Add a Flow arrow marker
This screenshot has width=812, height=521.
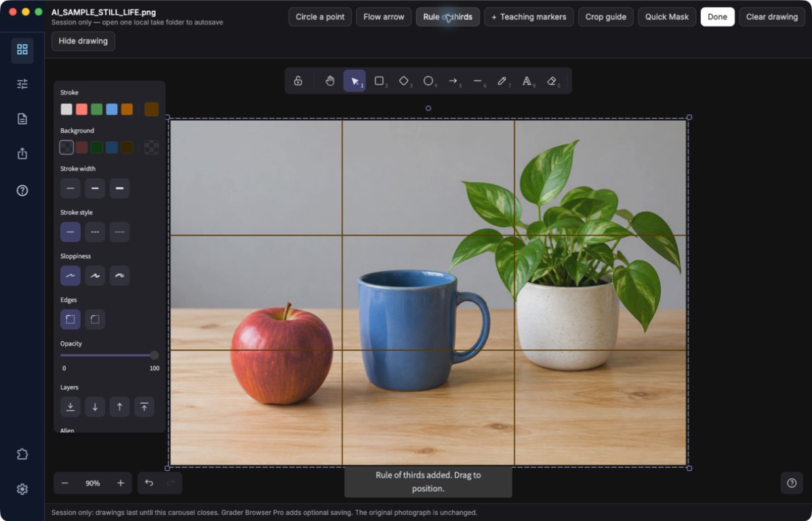(384, 16)
